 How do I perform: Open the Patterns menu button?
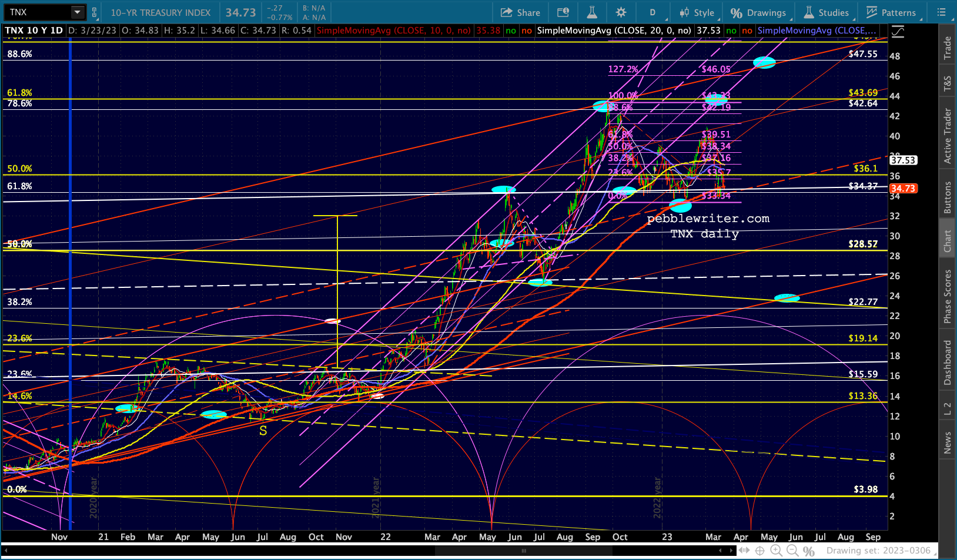891,12
